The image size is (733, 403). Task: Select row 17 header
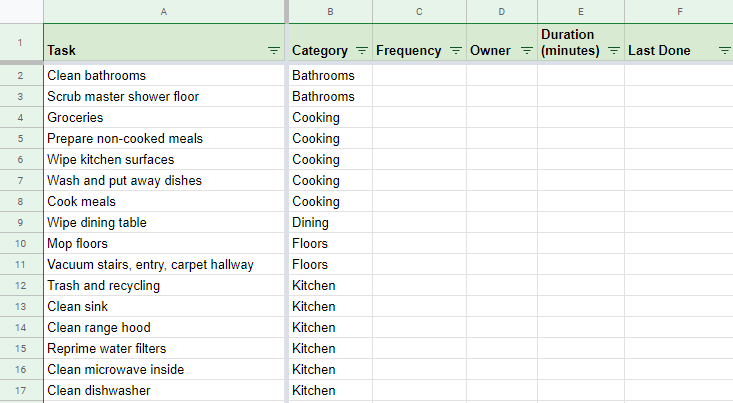21,390
